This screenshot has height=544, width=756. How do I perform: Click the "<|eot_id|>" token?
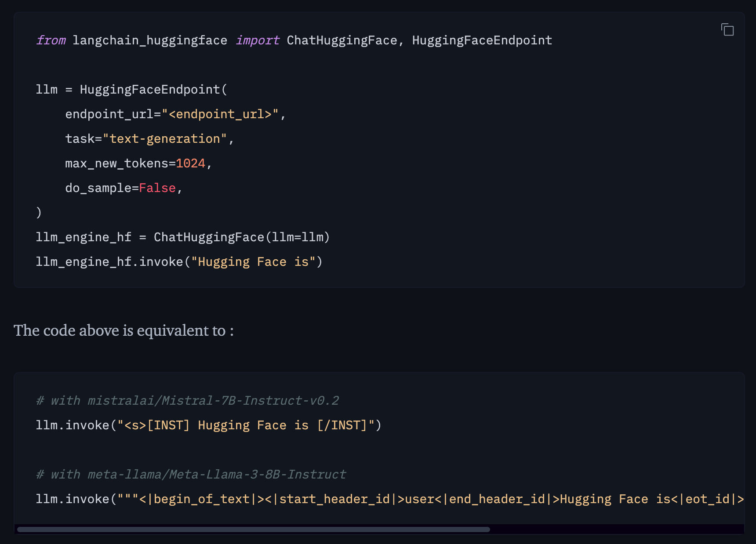click(x=711, y=499)
